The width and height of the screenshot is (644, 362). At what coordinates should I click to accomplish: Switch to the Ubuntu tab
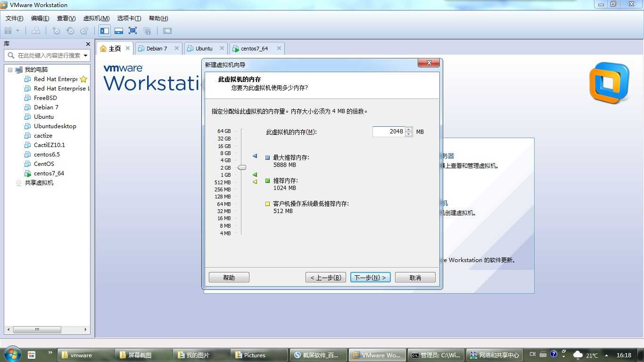[x=204, y=49]
